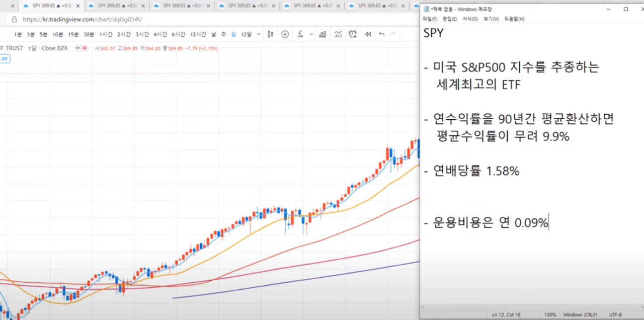Choose the 12달 timeframe
Screen dimensions: 644x320
(246, 34)
